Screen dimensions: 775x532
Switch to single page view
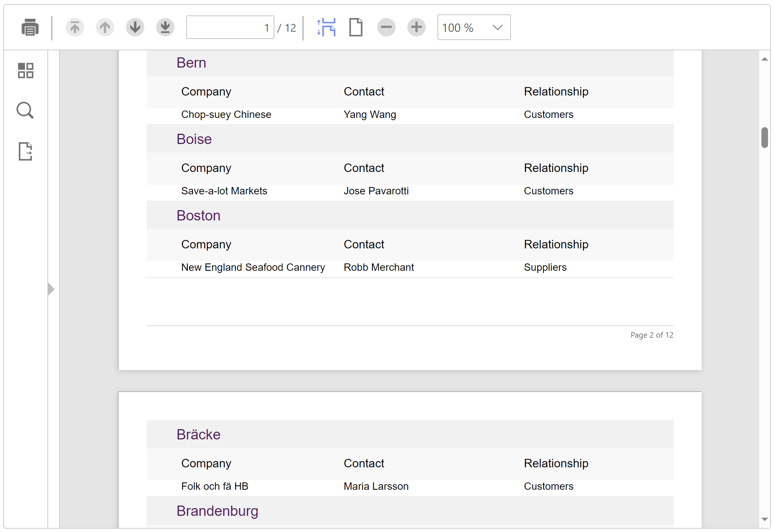pyautogui.click(x=356, y=28)
